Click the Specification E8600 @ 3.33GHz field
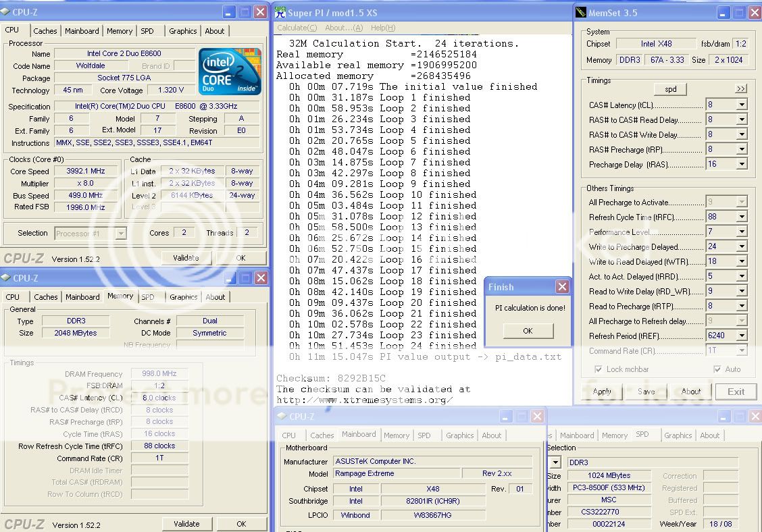The height and width of the screenshot is (532, 762). (156, 106)
